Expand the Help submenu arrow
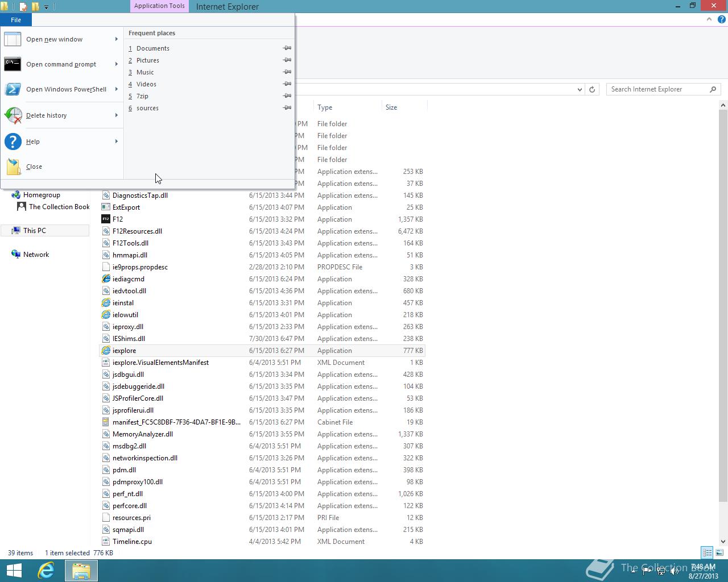Screen dimensions: 728x582 click(117, 142)
